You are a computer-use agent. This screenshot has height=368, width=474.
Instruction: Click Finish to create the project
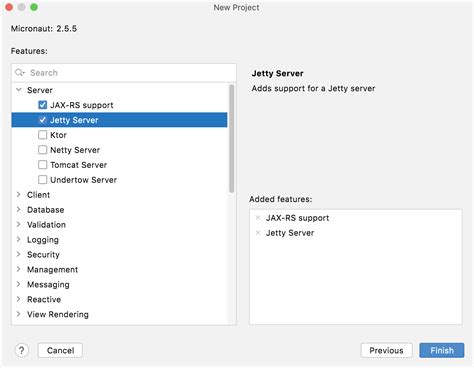coord(442,350)
